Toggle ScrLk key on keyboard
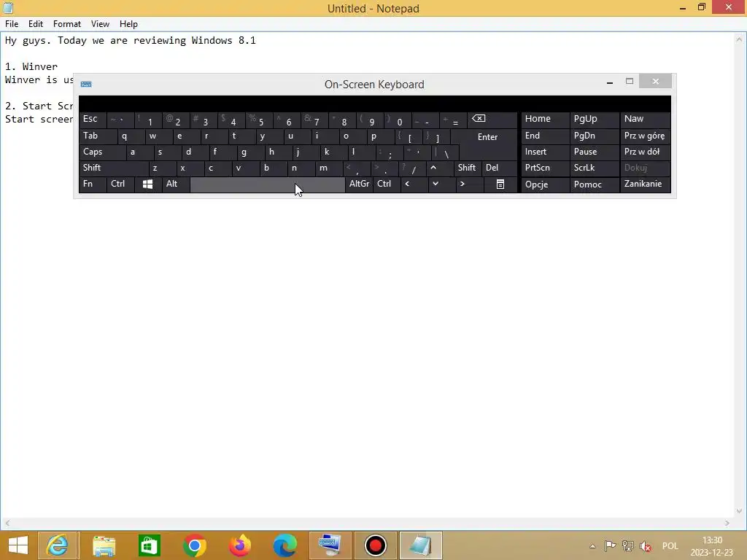 tap(593, 168)
